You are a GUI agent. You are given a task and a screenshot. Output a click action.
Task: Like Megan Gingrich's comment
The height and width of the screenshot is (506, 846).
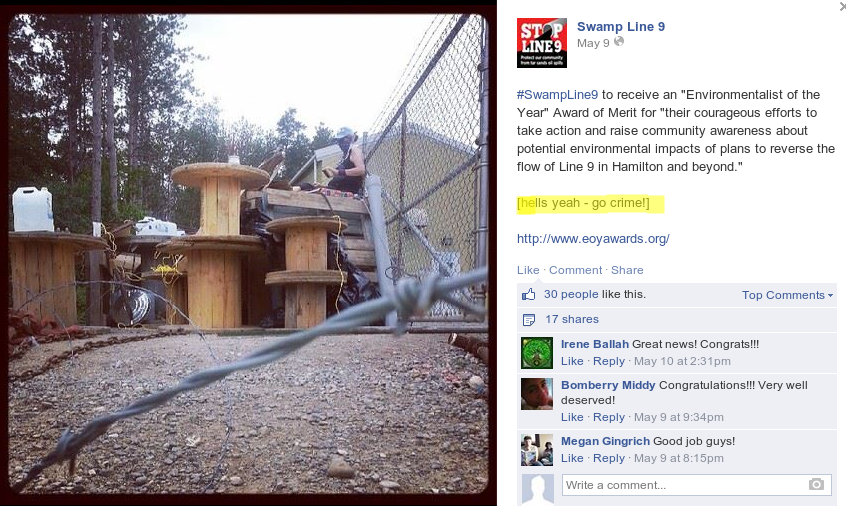(572, 458)
